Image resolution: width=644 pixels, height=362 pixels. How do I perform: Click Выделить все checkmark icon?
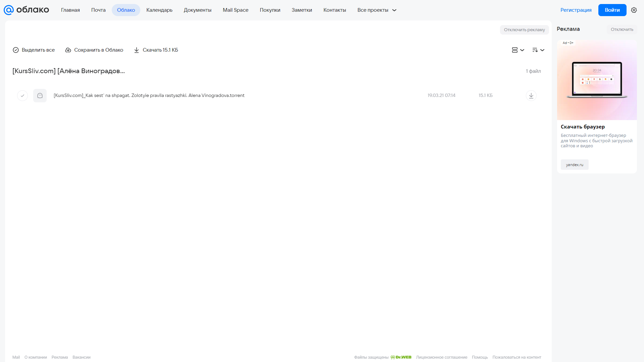[16, 50]
